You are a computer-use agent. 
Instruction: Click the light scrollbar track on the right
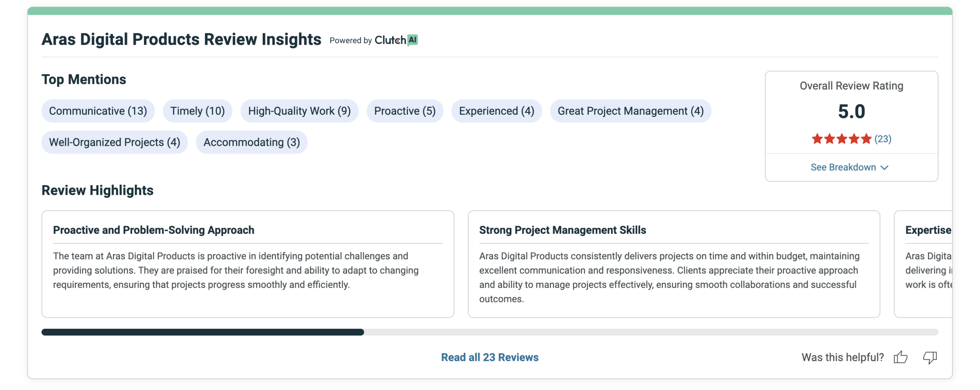tap(651, 332)
